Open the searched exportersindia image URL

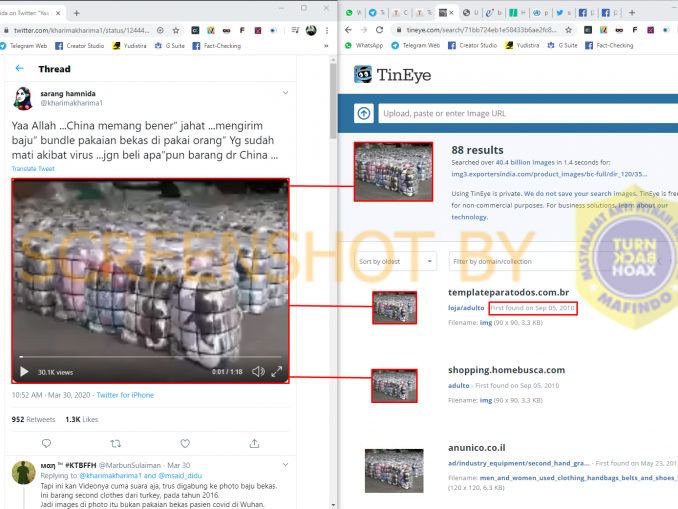click(x=549, y=174)
